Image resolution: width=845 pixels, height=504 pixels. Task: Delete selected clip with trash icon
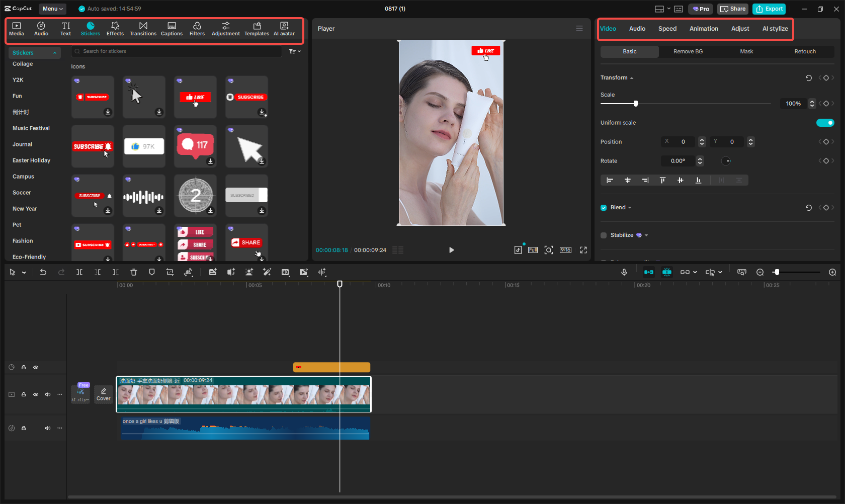pyautogui.click(x=134, y=272)
